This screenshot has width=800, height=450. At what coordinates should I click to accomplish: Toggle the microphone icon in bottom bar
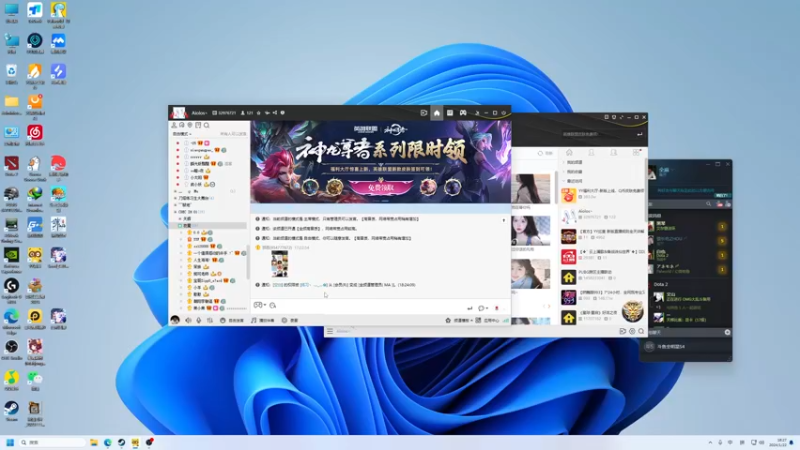199,320
